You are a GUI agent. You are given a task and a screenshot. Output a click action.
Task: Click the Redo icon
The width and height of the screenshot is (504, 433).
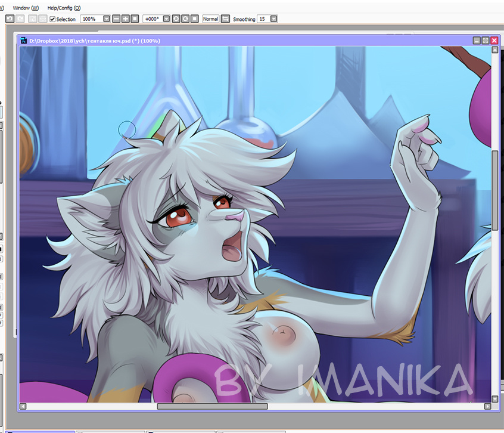pyautogui.click(x=20, y=19)
